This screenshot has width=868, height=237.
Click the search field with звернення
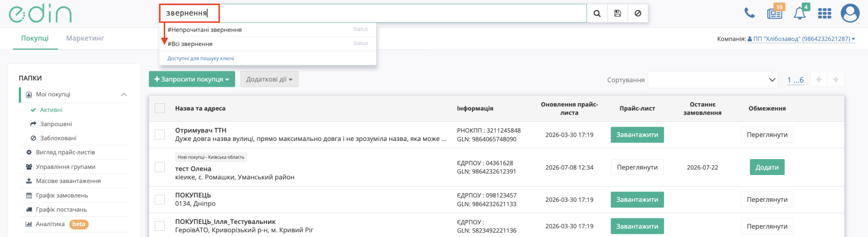pos(373,13)
